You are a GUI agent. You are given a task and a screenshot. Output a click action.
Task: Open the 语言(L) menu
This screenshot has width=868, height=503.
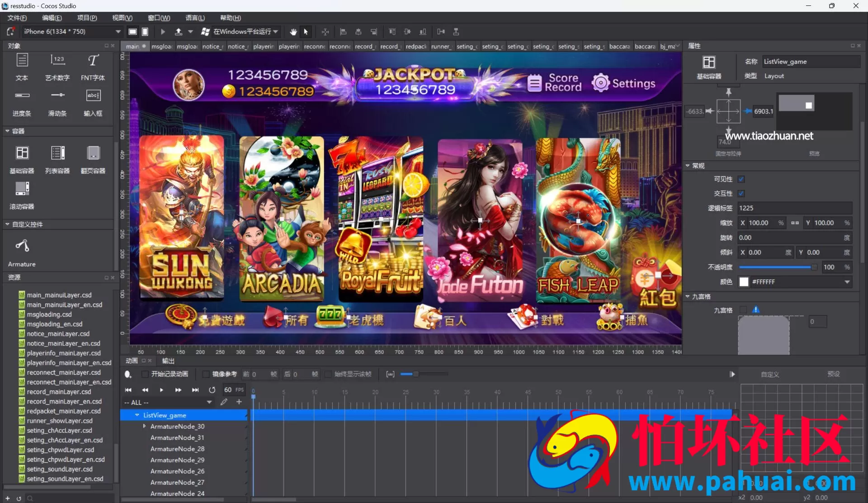pos(195,18)
